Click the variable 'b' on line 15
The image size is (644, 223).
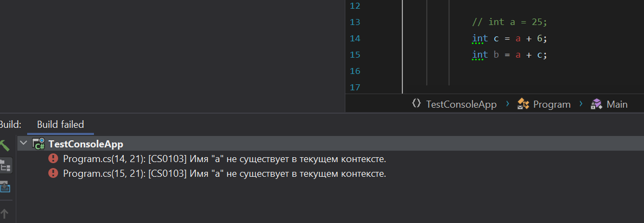(496, 55)
